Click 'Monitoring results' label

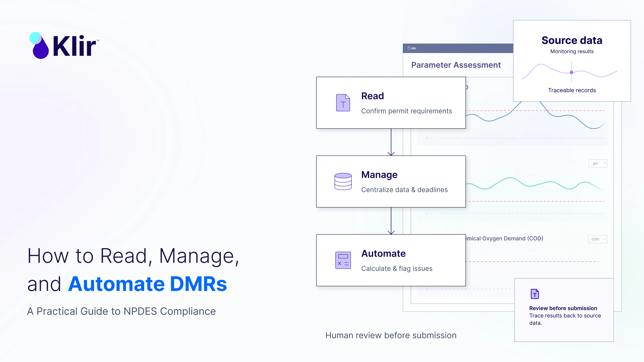coord(572,51)
